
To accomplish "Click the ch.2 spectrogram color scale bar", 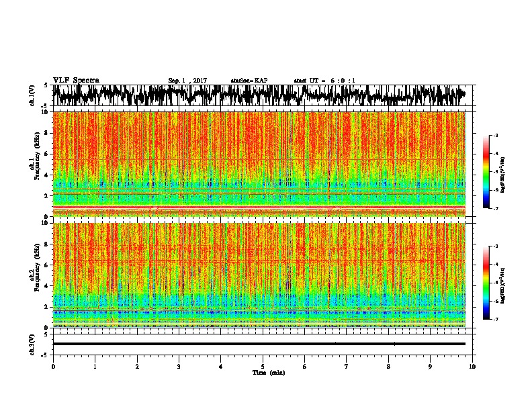I will (486, 283).
